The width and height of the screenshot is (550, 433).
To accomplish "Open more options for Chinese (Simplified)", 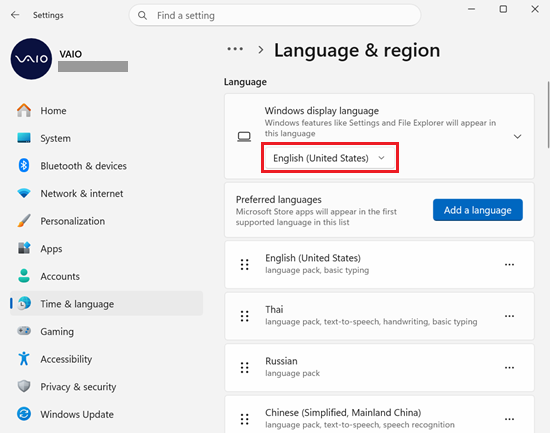I will [509, 419].
